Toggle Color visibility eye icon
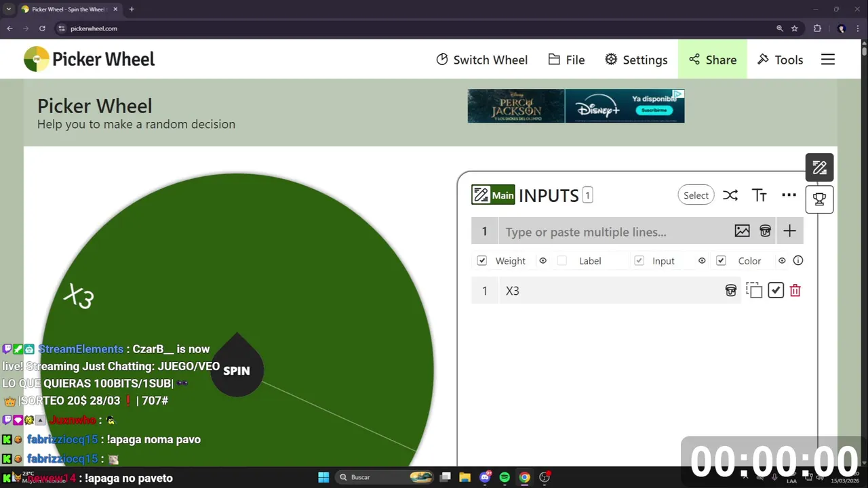This screenshot has height=488, width=868. pyautogui.click(x=782, y=260)
